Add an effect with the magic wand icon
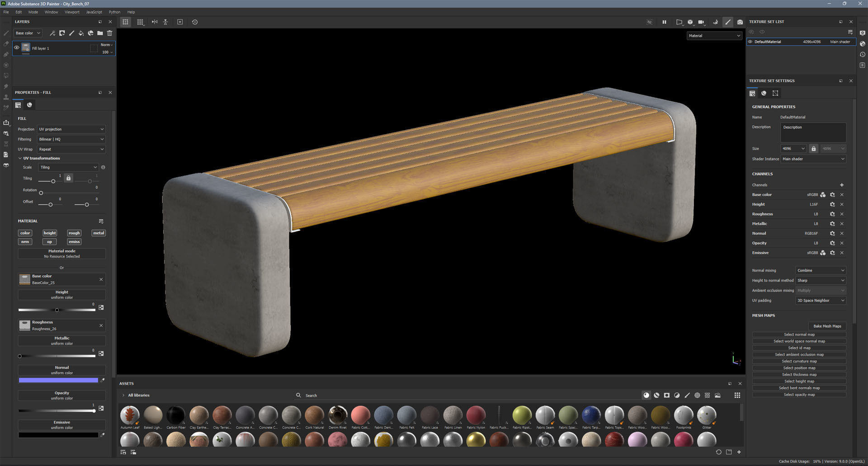The image size is (868, 466). click(52, 33)
